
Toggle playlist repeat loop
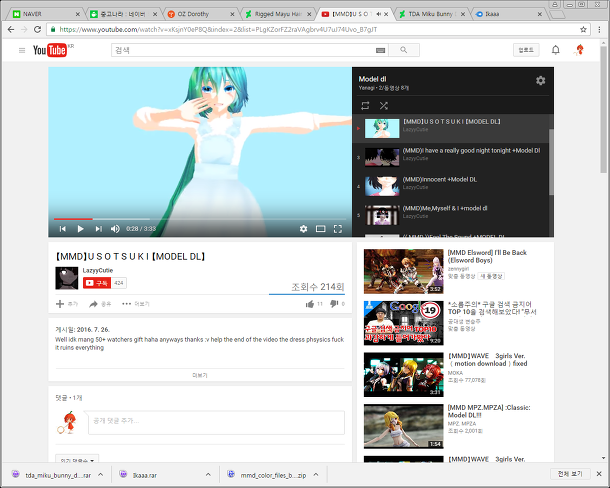[x=365, y=105]
